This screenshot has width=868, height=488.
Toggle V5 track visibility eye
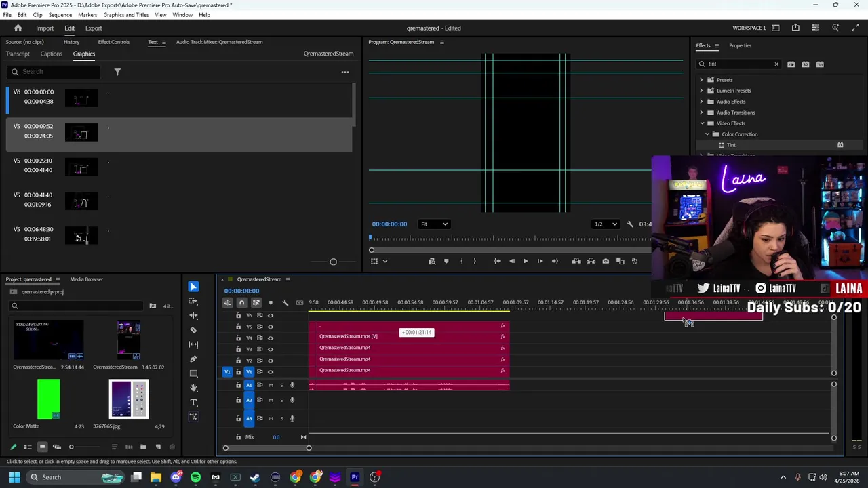(x=270, y=327)
